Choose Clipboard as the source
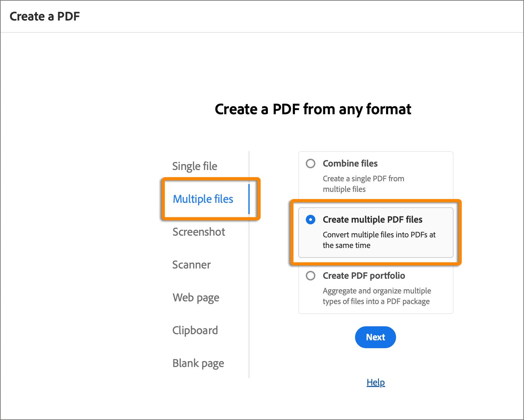Viewport: 524px width, 420px height. pyautogui.click(x=195, y=330)
